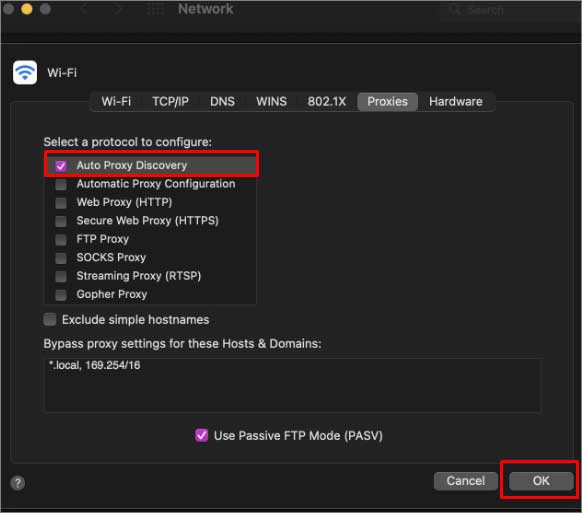The width and height of the screenshot is (582, 513).
Task: Open help with the question mark button
Action: 18,483
